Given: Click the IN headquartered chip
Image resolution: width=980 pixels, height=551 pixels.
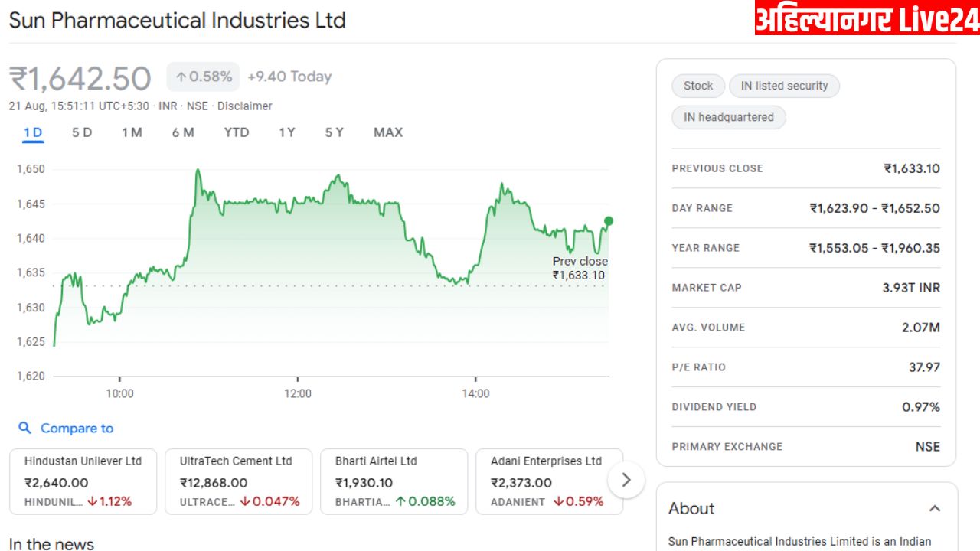Looking at the screenshot, I should (729, 117).
